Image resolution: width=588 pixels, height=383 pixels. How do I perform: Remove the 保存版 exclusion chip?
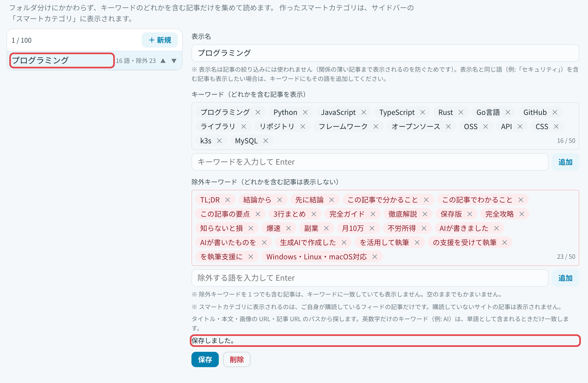tap(470, 214)
